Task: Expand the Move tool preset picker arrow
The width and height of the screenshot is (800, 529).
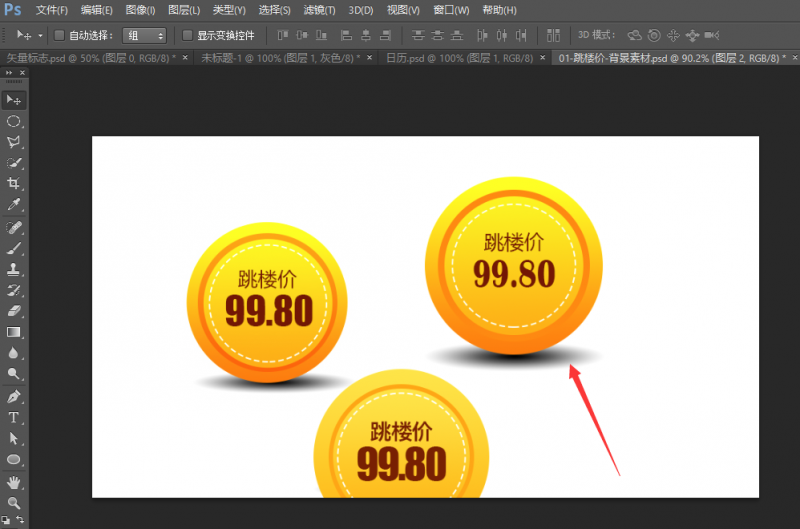Action: point(40,35)
